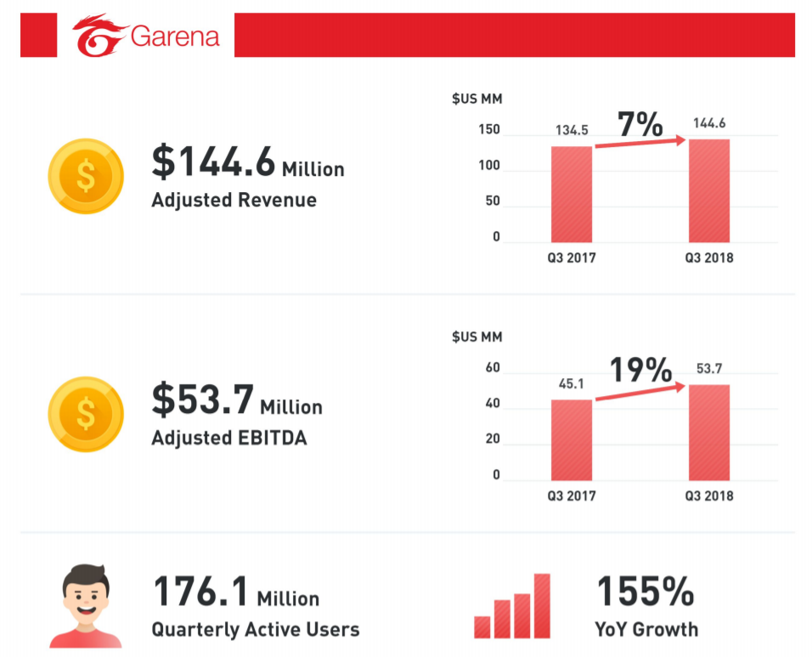This screenshot has width=812, height=657.
Task: Select the "134.5" value above the revenue bar
Action: [x=572, y=130]
